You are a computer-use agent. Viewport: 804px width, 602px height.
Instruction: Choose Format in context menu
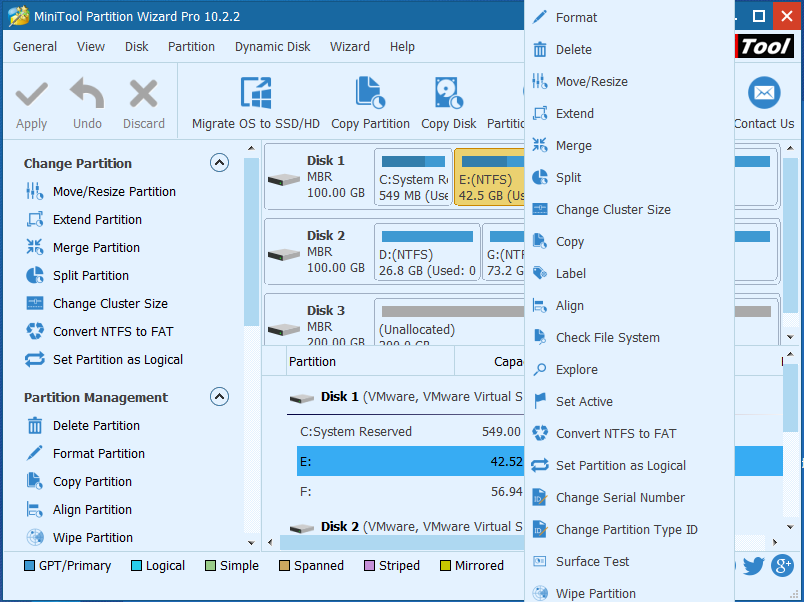[630, 17]
